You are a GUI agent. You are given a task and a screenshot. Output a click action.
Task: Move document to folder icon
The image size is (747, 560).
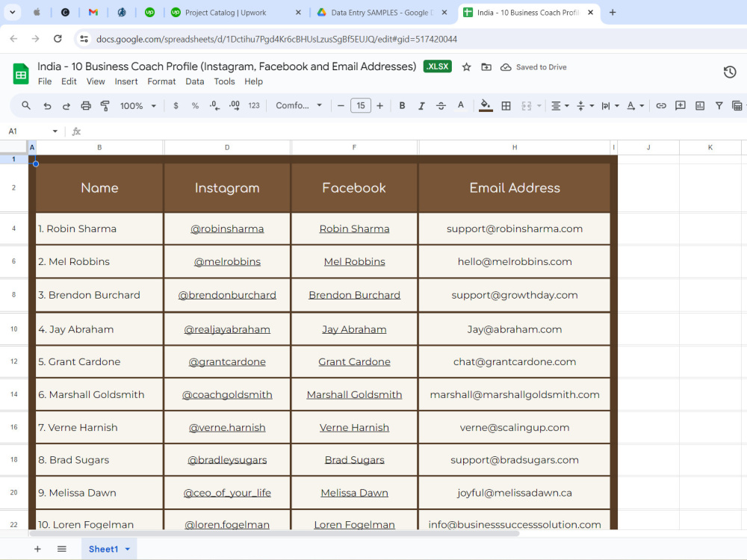click(x=486, y=67)
